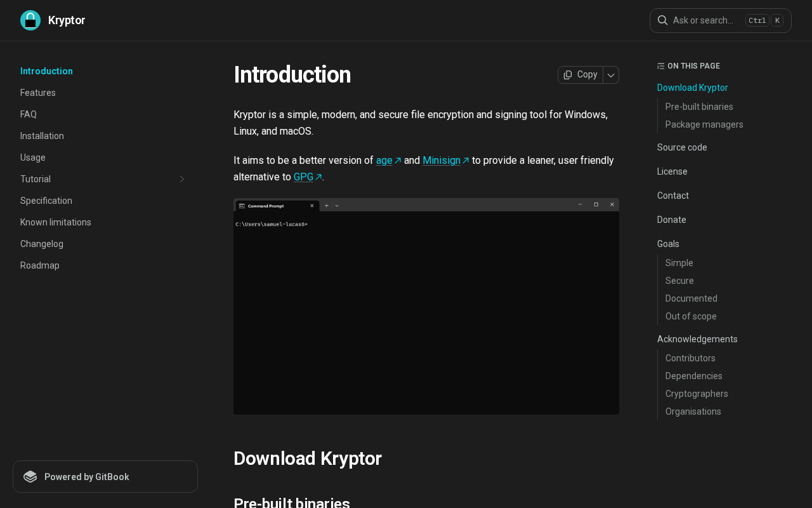The height and width of the screenshot is (508, 812).
Task: Click the Kryptor padlock logo icon
Action: [x=30, y=20]
